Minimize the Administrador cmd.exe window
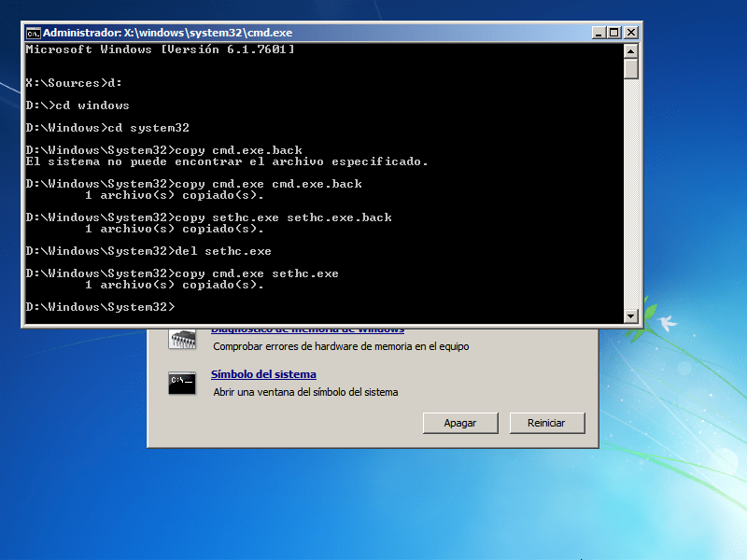This screenshot has width=747, height=560. (x=598, y=32)
